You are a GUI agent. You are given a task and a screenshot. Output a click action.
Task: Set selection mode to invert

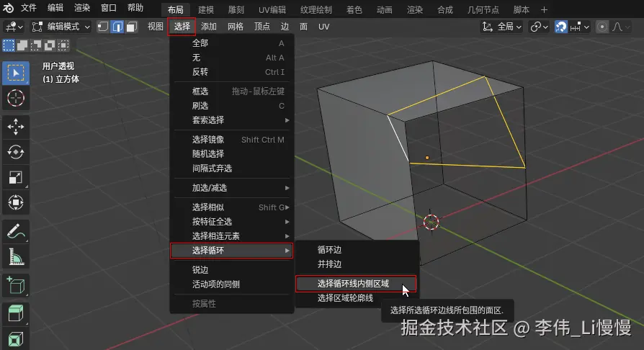tap(49, 45)
